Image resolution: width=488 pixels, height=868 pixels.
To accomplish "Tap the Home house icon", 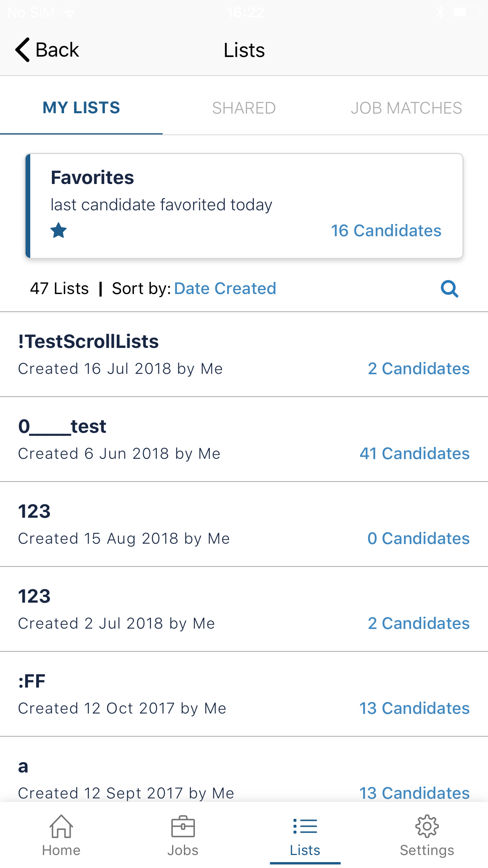I will (61, 827).
